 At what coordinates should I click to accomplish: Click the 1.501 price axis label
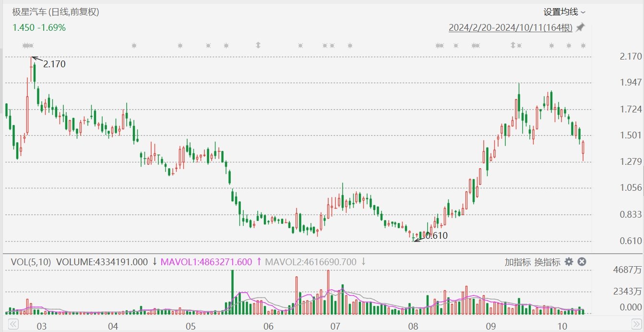point(631,135)
